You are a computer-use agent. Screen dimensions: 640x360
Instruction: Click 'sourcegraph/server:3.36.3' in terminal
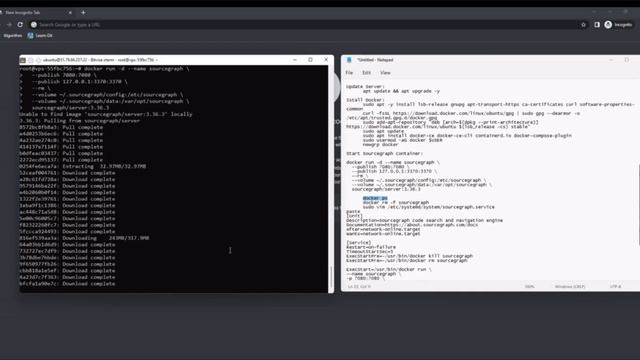pyautogui.click(x=70, y=108)
